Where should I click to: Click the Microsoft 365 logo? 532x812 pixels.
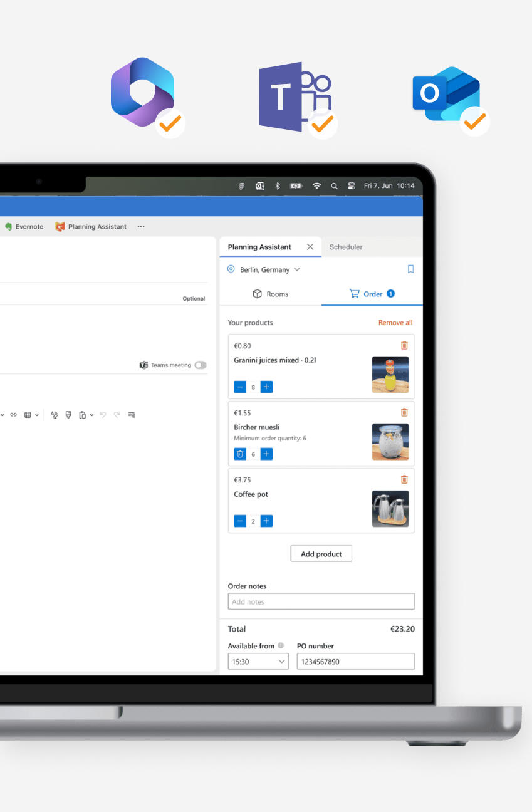point(143,91)
